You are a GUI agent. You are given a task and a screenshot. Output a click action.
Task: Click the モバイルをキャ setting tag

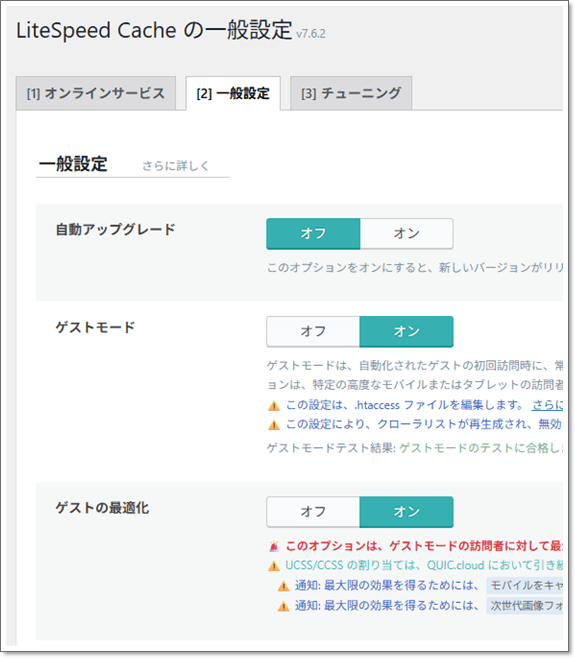(x=525, y=585)
